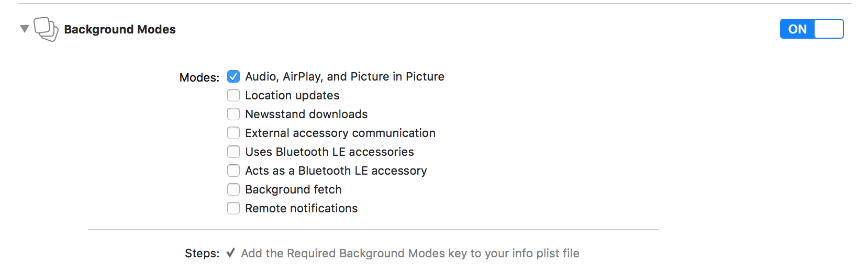Click the "Background fetch" label text
The height and width of the screenshot is (273, 868).
tap(293, 189)
